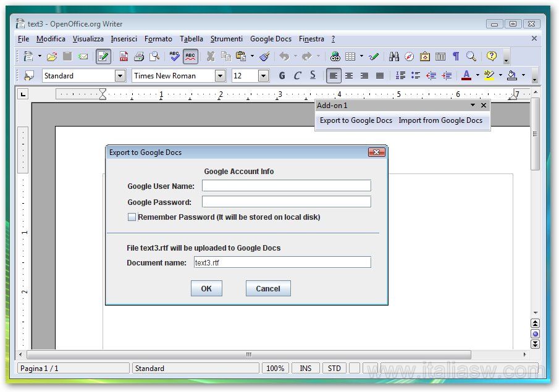Open the Table dropdown arrow
559x392 pixels.
pyautogui.click(x=361, y=56)
